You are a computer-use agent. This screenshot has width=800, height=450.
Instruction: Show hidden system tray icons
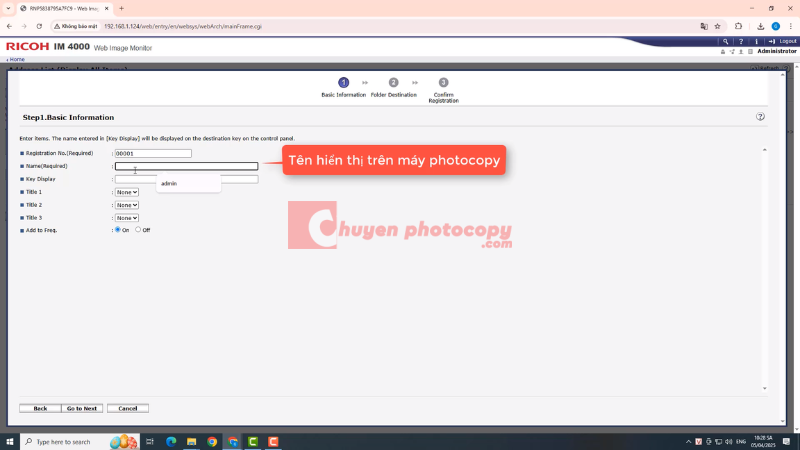click(x=688, y=441)
